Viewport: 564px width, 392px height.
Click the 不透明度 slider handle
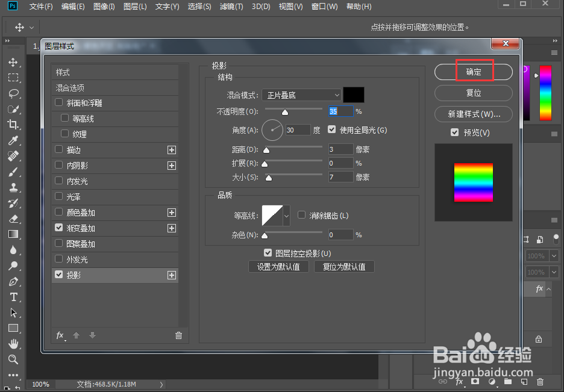(285, 113)
